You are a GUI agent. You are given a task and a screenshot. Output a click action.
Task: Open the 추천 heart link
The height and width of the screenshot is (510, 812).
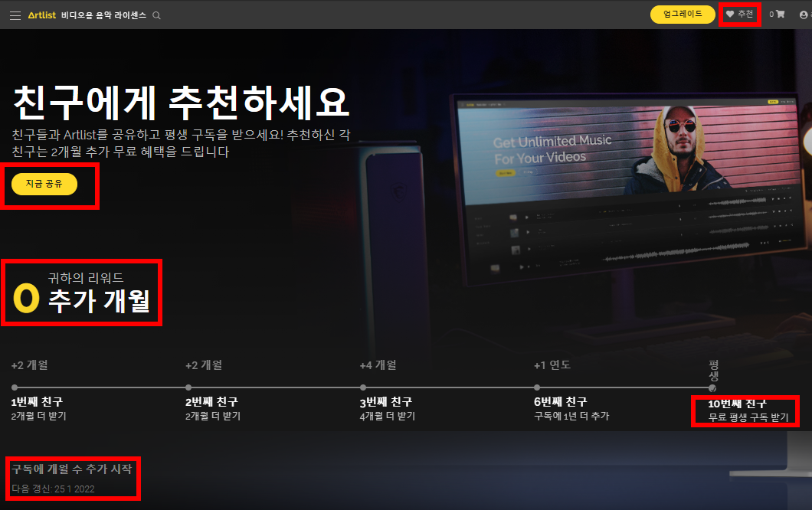(x=739, y=14)
